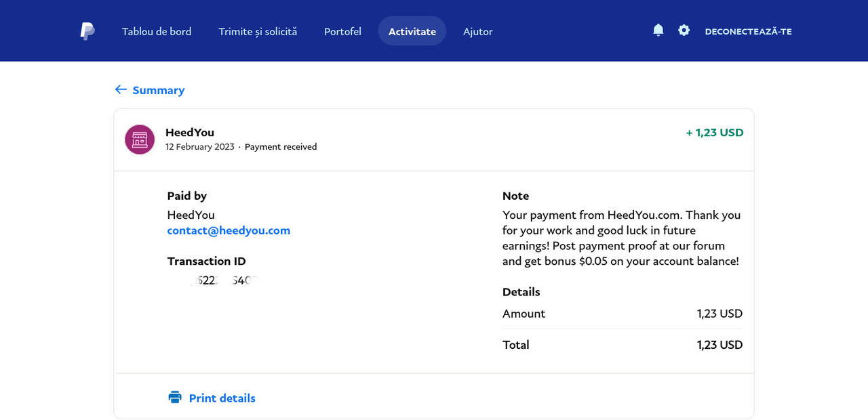868x420 pixels.
Task: Click the Payment received status text
Action: 281,147
